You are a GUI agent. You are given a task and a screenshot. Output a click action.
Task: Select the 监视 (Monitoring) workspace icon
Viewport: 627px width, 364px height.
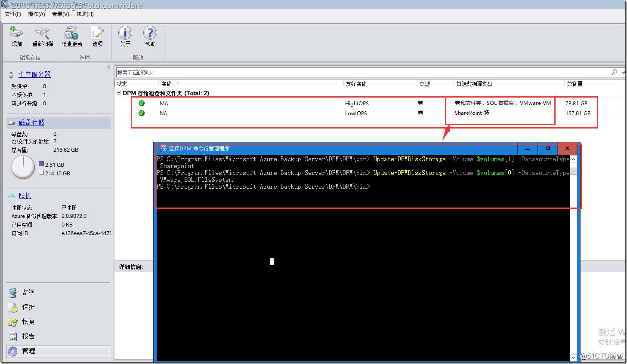13,293
